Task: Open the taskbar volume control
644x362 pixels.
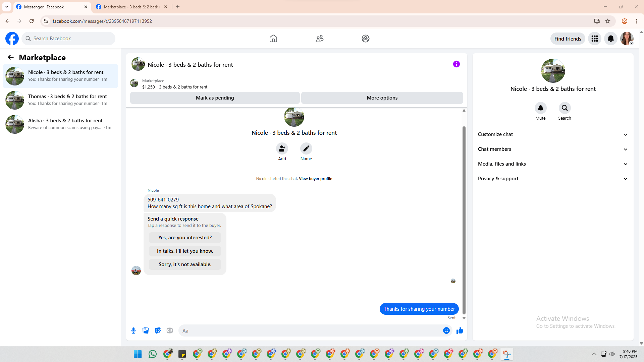Action: tap(612, 354)
